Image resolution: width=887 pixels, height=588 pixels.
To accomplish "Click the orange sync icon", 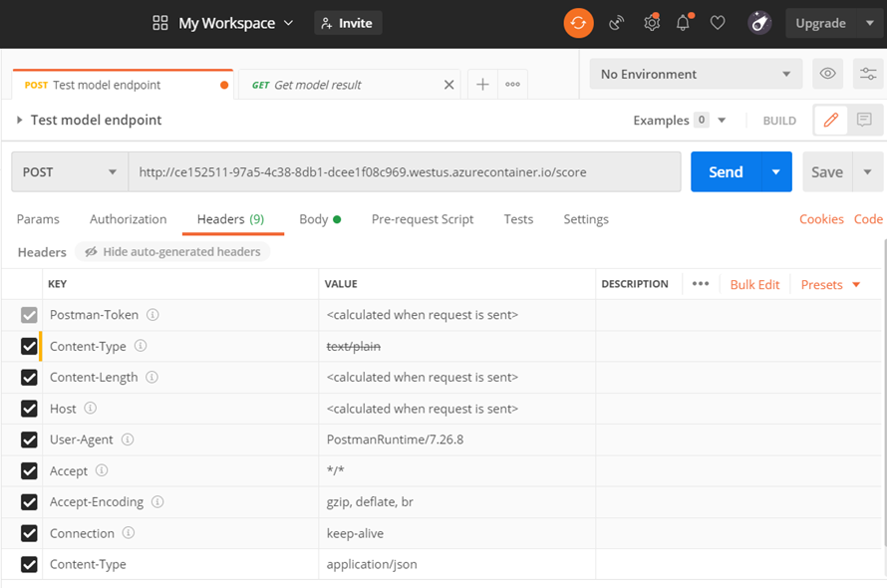I will tap(578, 23).
